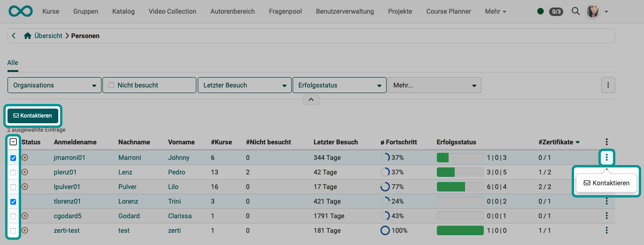Open the search magnifier icon
This screenshot has height=245, width=644.
[x=575, y=11]
